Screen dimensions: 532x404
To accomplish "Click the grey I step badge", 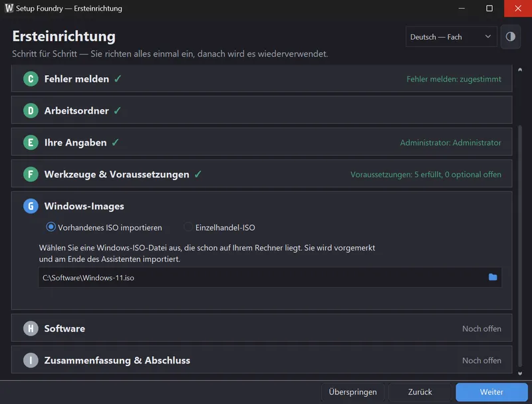I will point(31,360).
